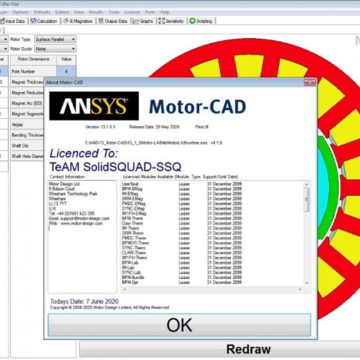This screenshot has width=360, height=360.
Task: Click the modules list horizontal scroll-left arrow
Action: (124, 289)
